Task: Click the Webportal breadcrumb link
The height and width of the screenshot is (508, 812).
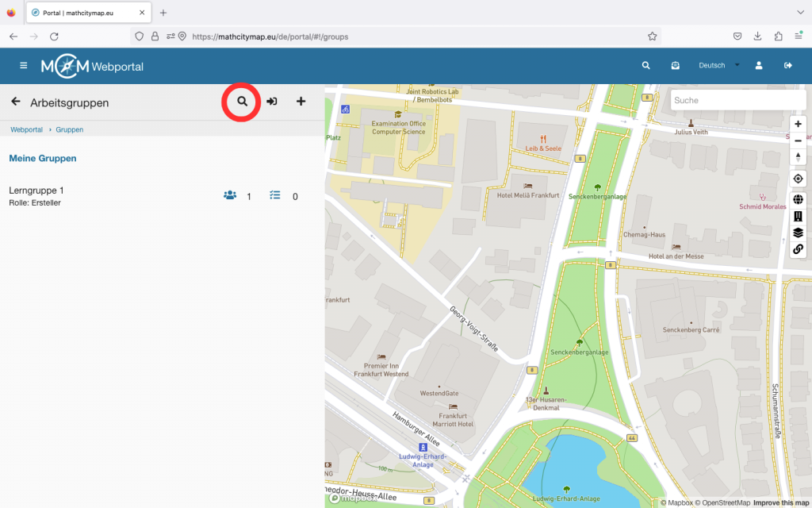Action: 26,129
